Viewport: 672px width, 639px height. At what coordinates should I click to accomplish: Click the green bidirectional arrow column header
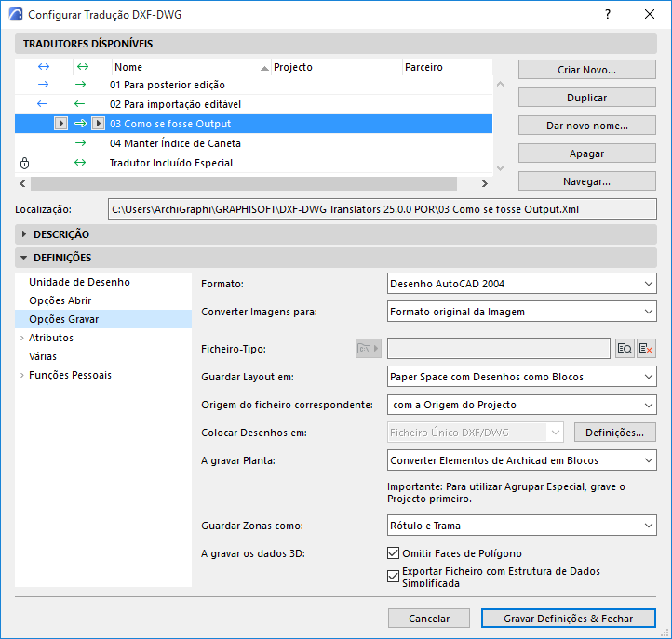pos(82,67)
